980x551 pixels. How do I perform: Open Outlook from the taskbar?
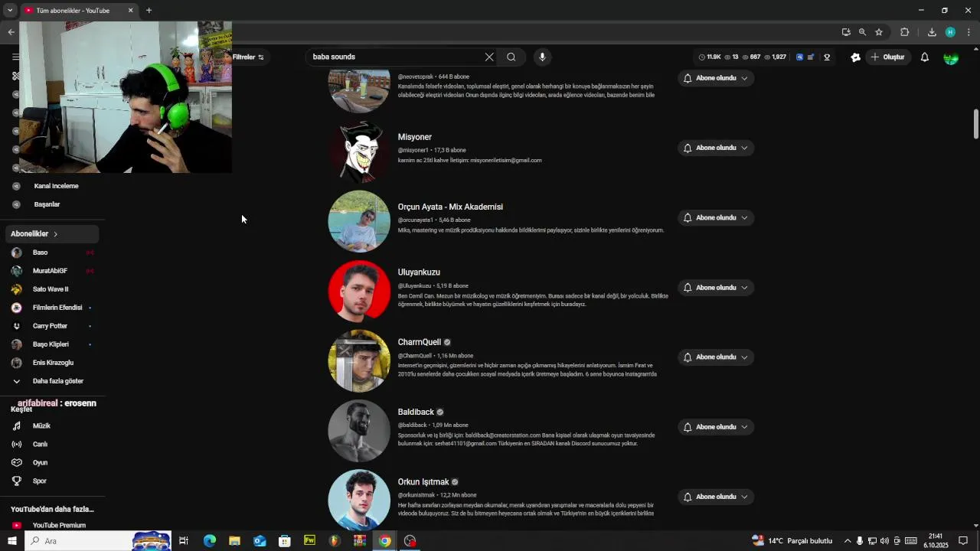[x=260, y=541]
